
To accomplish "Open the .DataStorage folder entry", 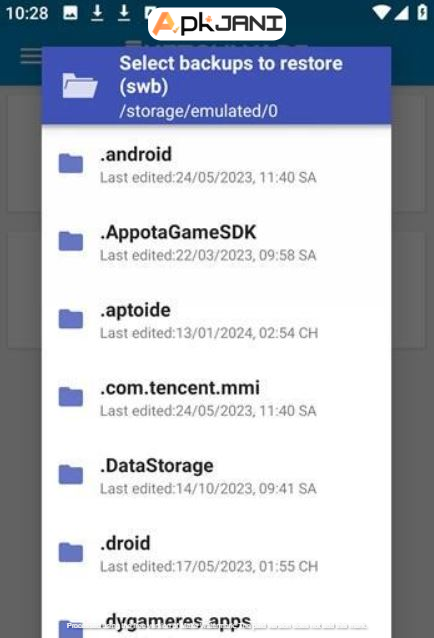I will pos(216,476).
